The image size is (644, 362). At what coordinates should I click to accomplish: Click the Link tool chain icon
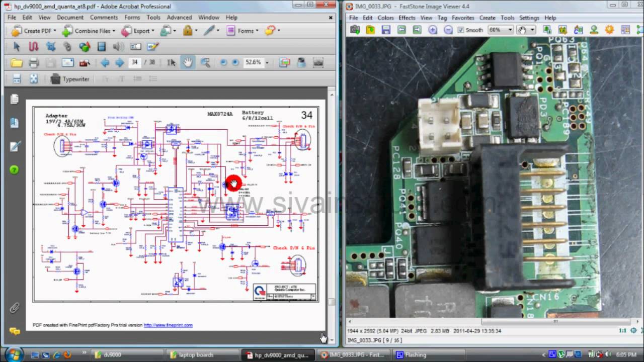[67, 47]
